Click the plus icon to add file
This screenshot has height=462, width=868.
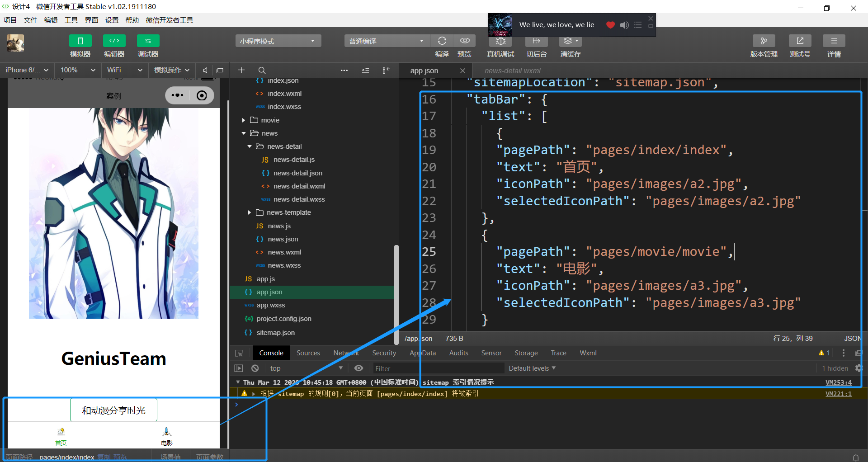point(241,70)
